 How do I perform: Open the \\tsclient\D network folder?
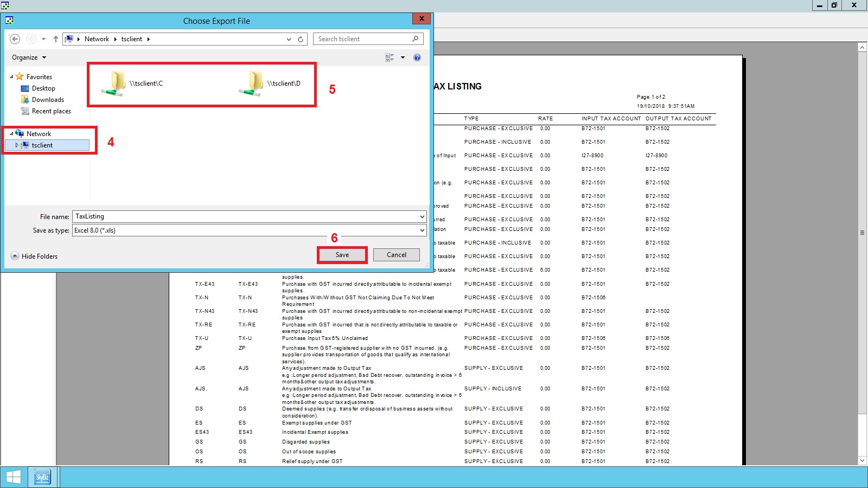point(270,84)
